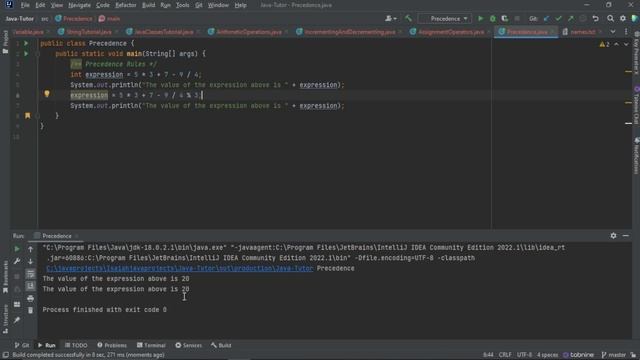Toggle tool window quick access in status bar
The width and height of the screenshot is (640, 360).
tap(6, 355)
